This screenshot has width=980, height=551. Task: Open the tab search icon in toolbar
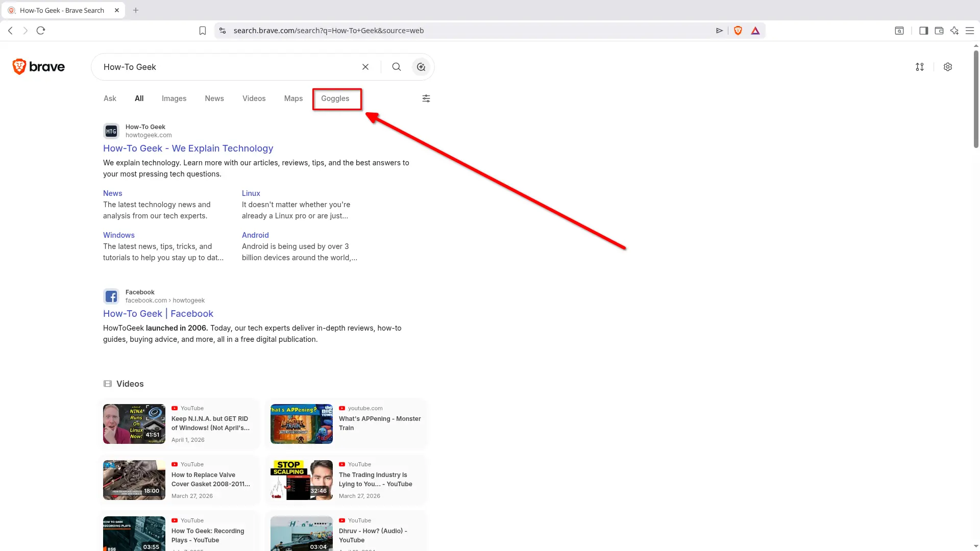[x=899, y=31]
